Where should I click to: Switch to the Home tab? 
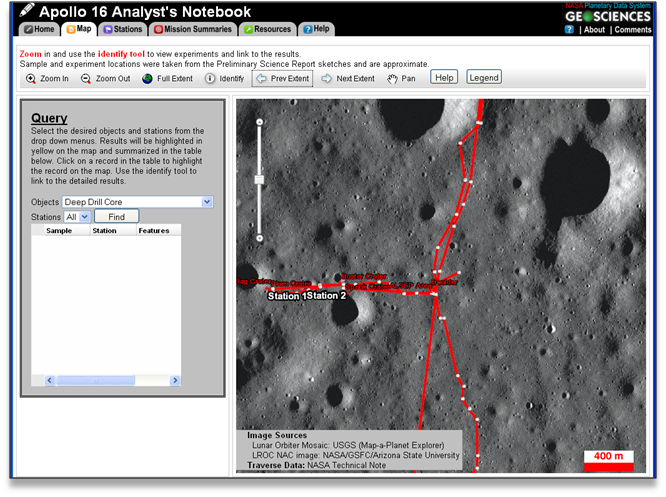44,30
